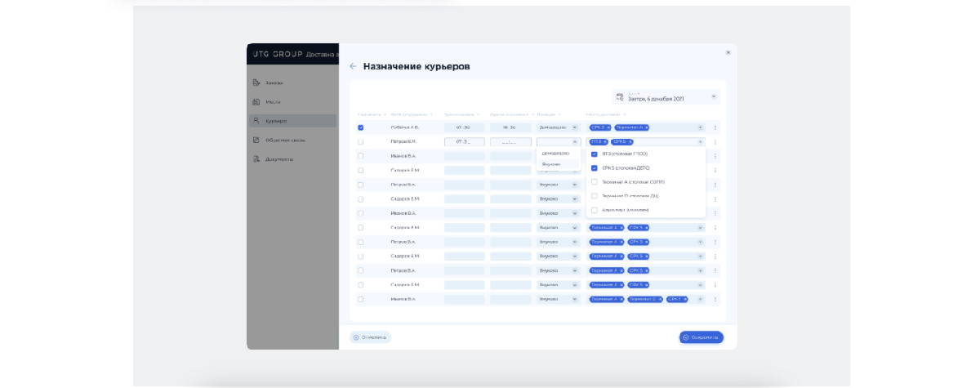Screen dimensions: 980x388
Task: Uncheck ПТЗ (столовая ГТОО) option
Action: point(595,154)
